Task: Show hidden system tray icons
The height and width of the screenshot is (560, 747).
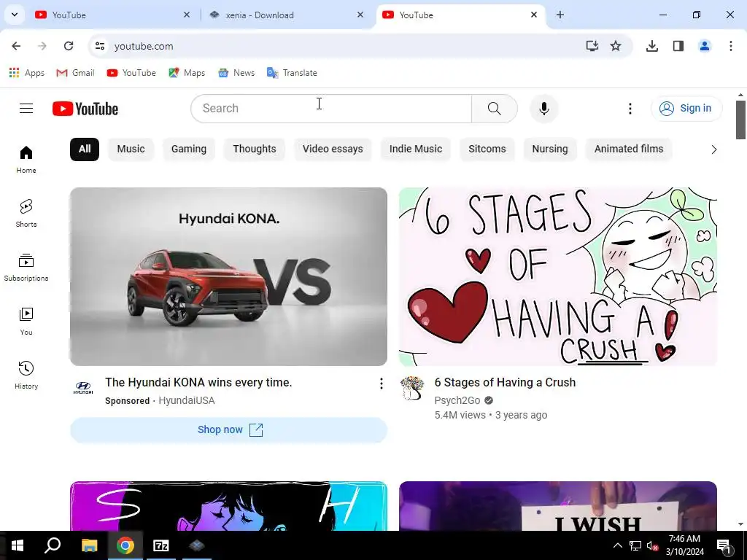Action: pos(617,545)
